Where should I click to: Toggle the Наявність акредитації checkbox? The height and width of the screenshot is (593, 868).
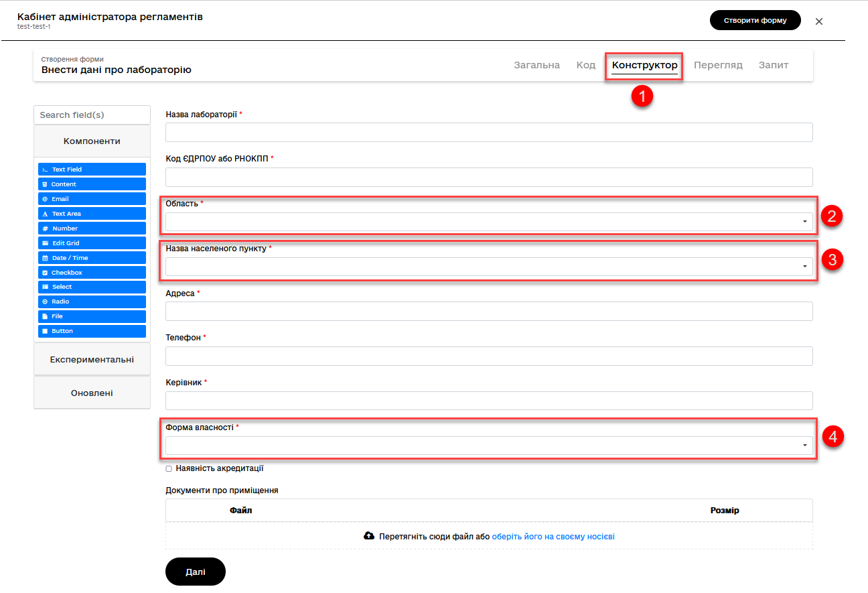coord(169,469)
